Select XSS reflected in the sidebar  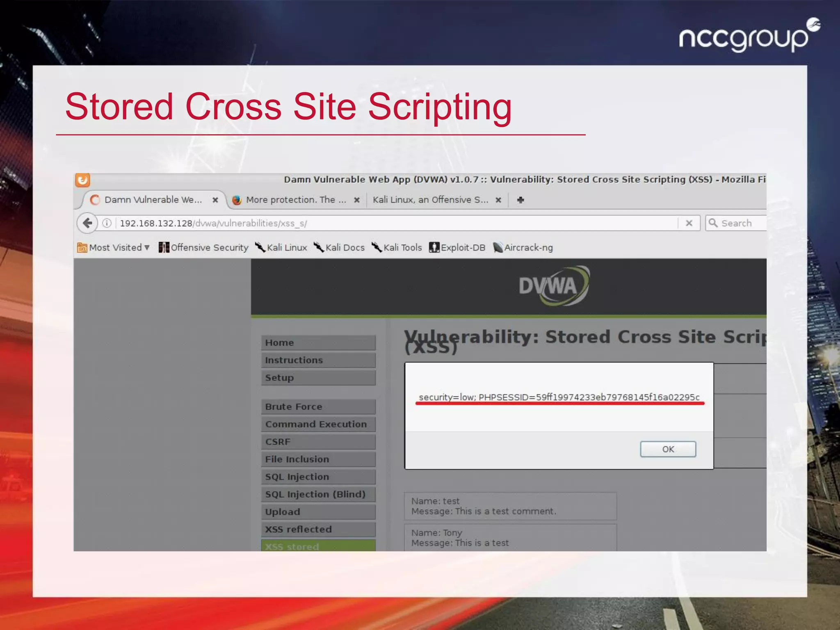[x=318, y=530]
